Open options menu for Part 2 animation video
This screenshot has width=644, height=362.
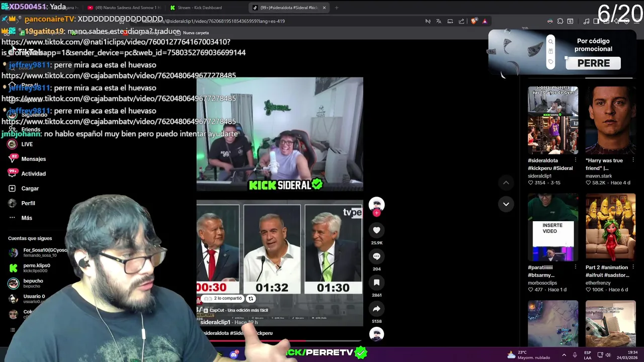[x=633, y=267]
